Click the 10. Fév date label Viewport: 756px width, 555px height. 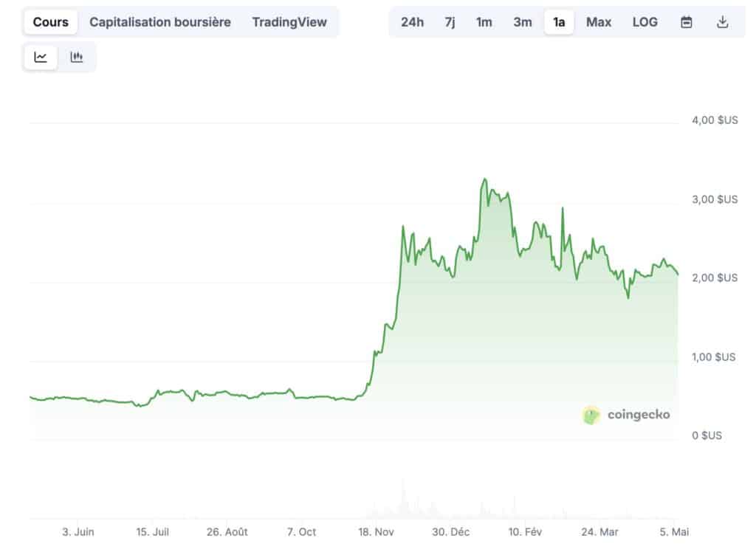(525, 532)
